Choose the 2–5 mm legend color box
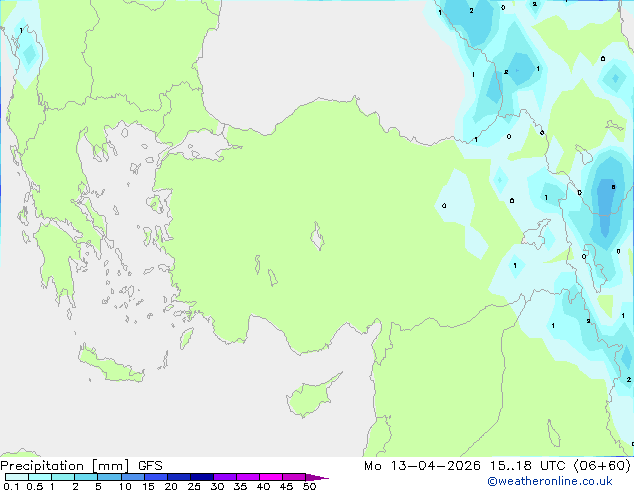Viewport: 634px width, 490px height. (86, 477)
